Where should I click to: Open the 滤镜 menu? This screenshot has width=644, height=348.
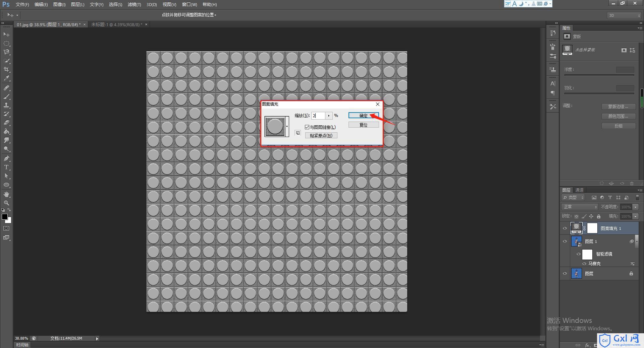coord(134,4)
